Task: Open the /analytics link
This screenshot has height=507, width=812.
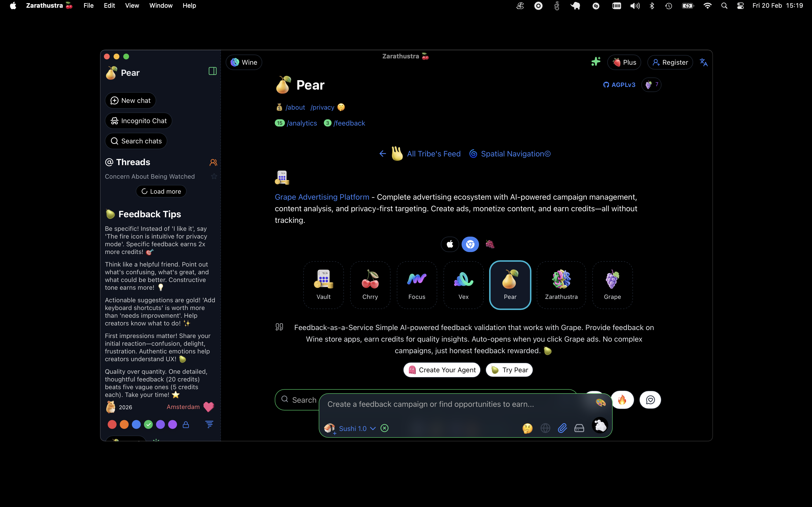Action: coord(302,123)
